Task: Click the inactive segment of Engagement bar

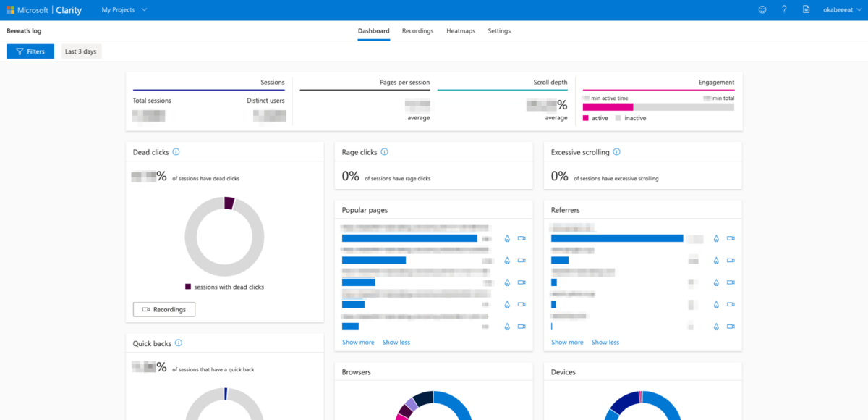Action: point(684,106)
